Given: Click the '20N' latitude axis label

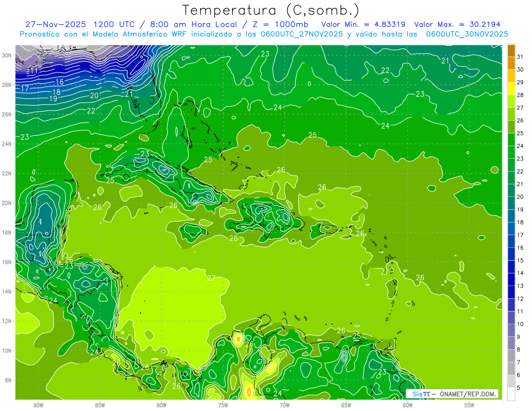Looking at the screenshot, I should 8,203.
